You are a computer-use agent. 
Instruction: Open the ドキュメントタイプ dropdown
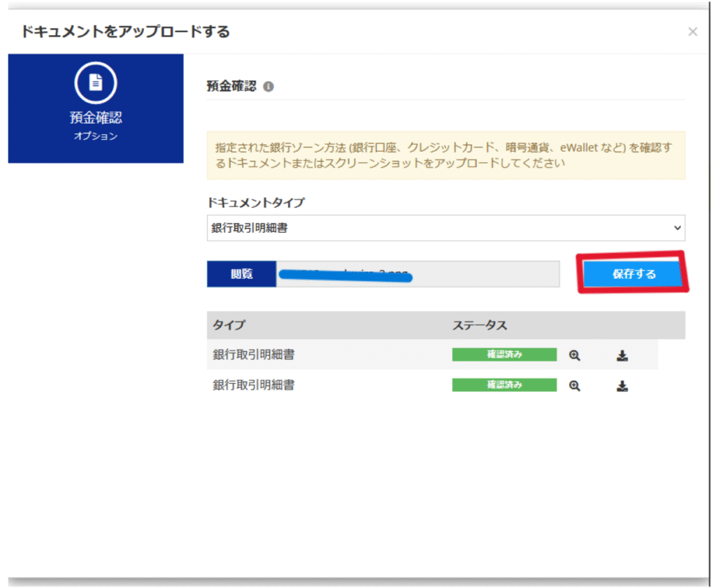click(x=445, y=228)
